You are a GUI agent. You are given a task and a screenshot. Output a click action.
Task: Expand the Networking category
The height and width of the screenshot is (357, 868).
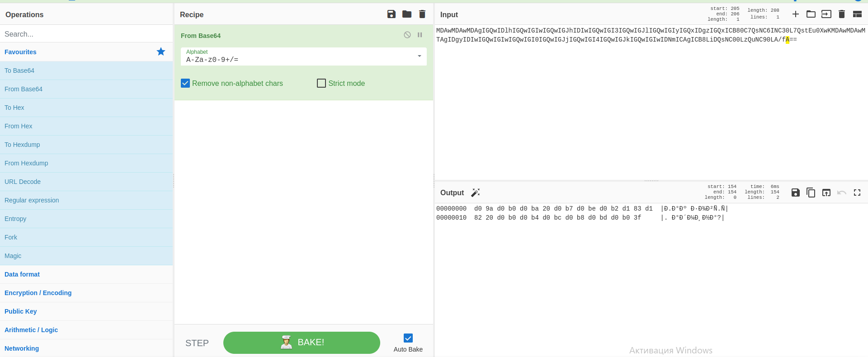(86, 348)
